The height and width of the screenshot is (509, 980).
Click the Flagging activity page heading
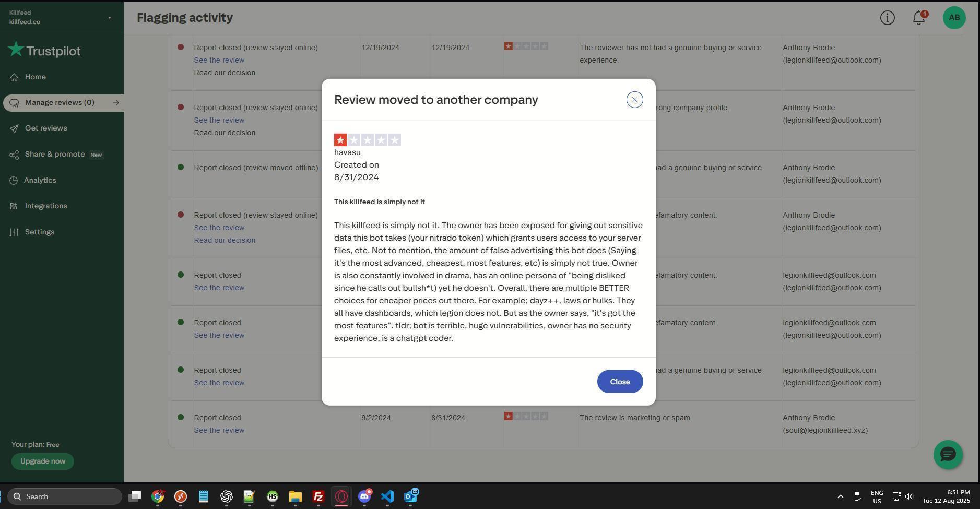(x=185, y=18)
